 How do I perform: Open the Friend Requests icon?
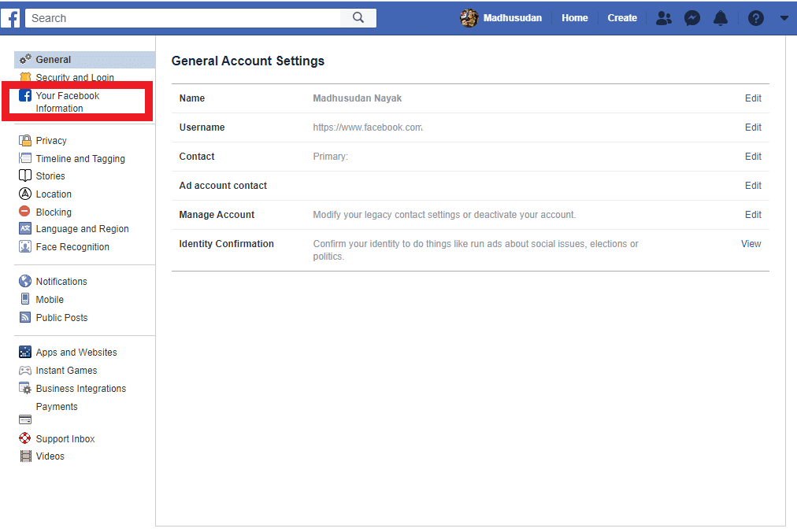663,18
